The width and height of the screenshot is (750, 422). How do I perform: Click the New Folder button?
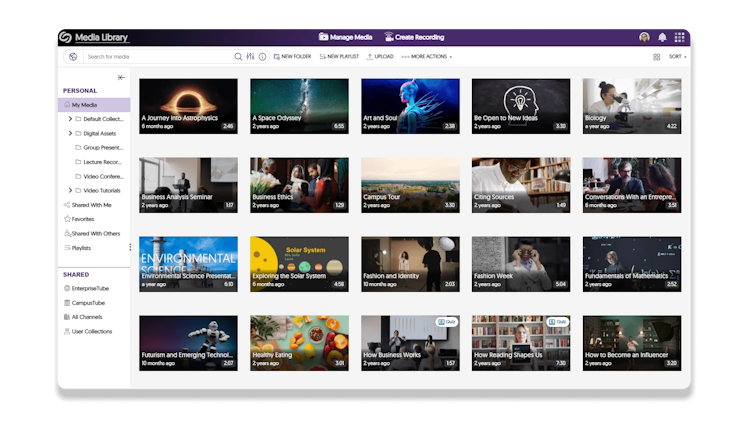(292, 56)
